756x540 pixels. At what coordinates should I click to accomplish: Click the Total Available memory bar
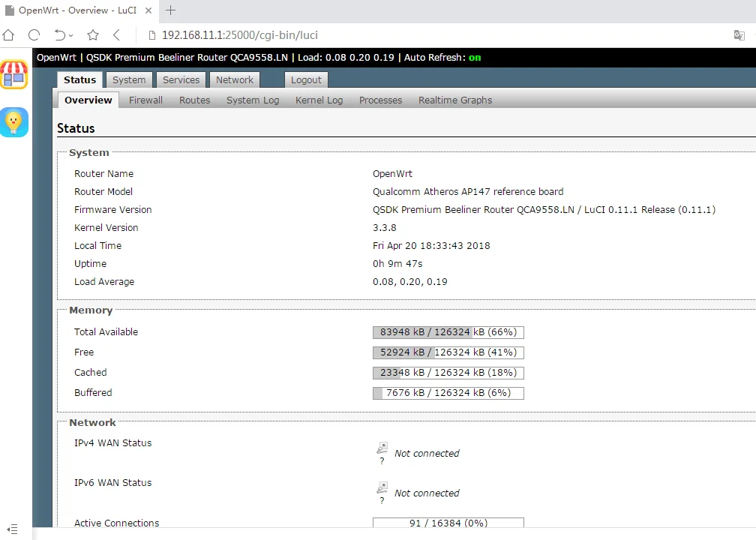click(448, 332)
